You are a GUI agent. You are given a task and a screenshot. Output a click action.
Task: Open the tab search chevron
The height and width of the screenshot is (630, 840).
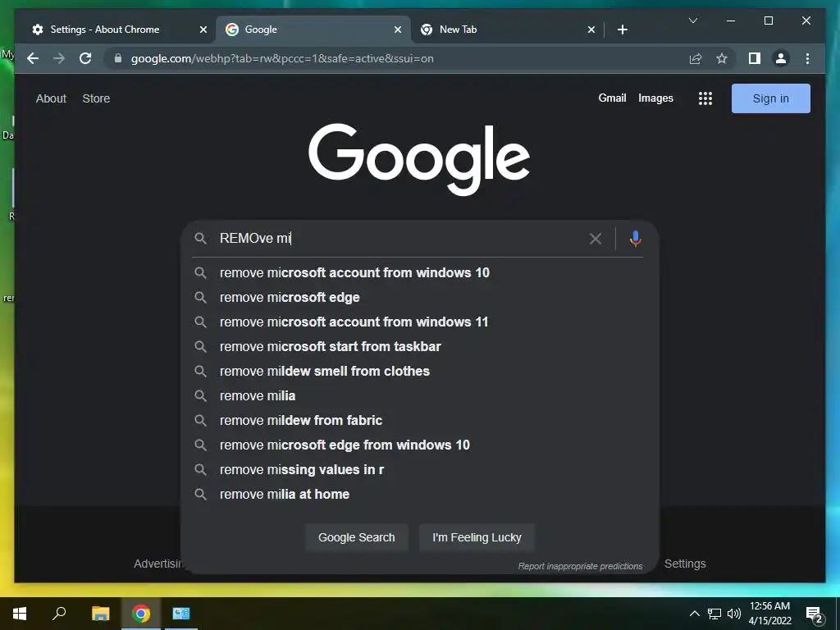click(x=692, y=21)
